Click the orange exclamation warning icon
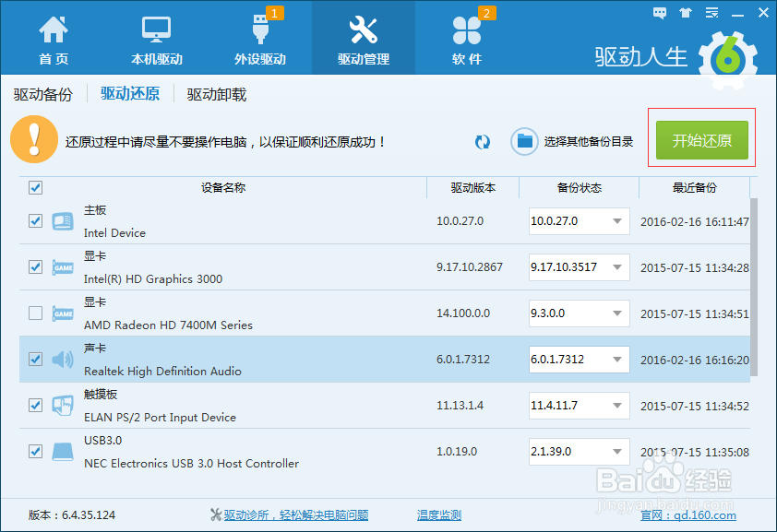The height and width of the screenshot is (532, 777). click(x=34, y=139)
